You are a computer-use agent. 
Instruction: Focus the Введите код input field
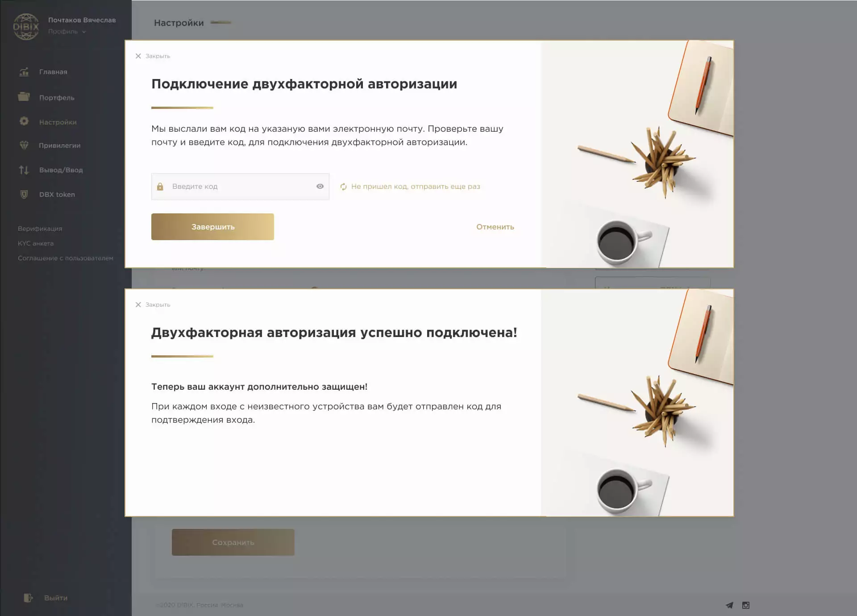coord(240,187)
